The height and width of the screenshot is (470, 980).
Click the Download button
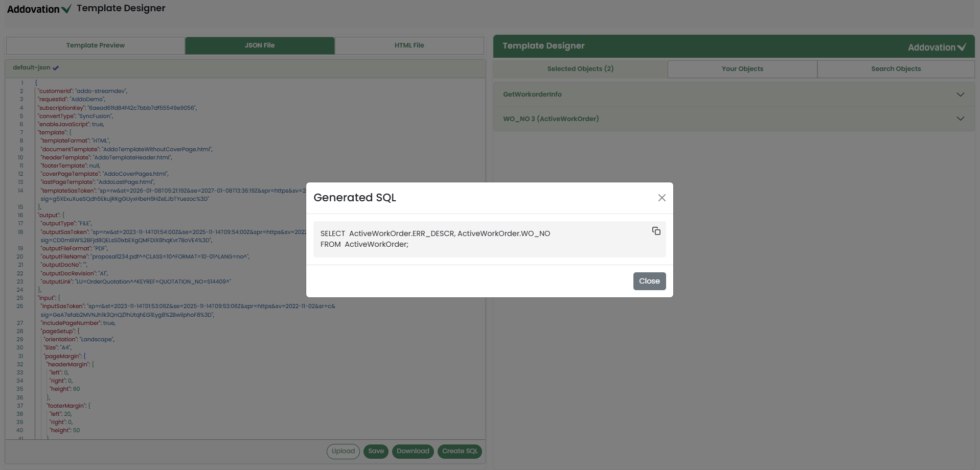click(x=413, y=451)
